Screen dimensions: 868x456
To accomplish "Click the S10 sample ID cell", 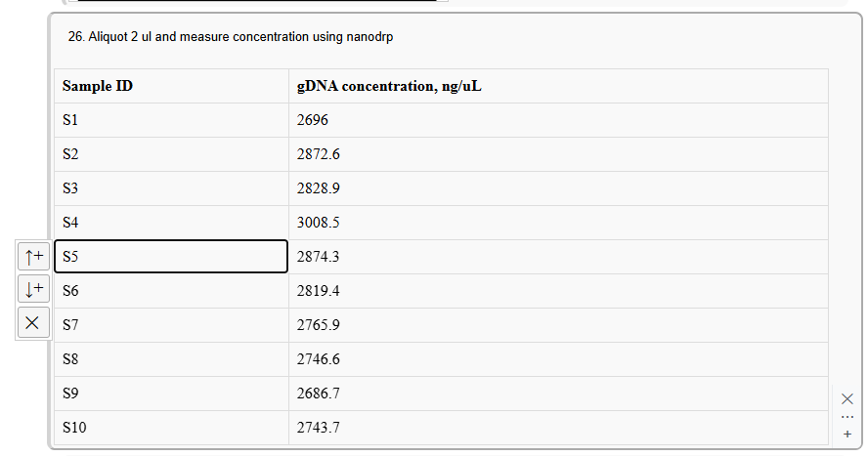I will coord(171,428).
